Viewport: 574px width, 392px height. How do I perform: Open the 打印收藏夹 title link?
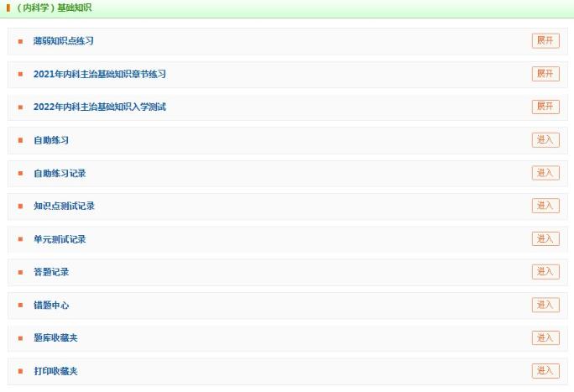[x=55, y=371]
